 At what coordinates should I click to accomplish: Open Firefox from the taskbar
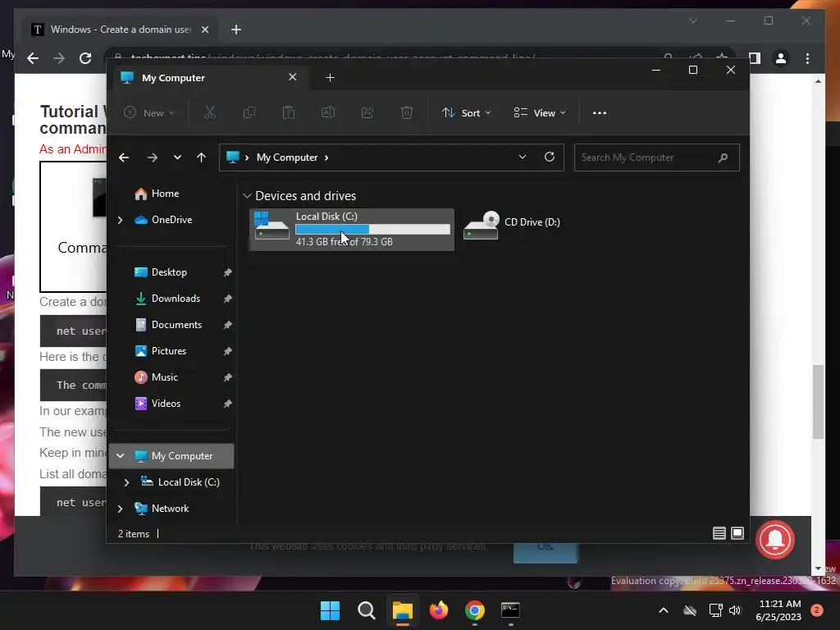[439, 610]
